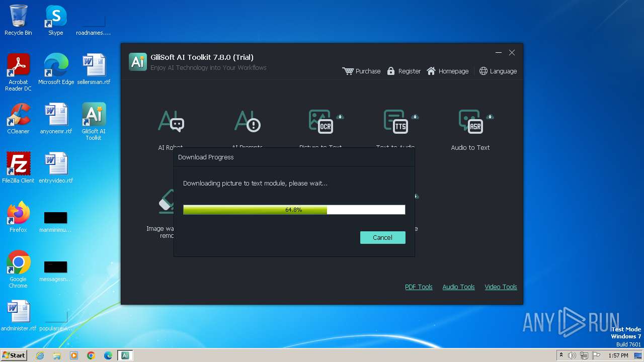The height and width of the screenshot is (362, 644).
Task: Select the CCleaner desktop shortcut
Action: click(18, 119)
